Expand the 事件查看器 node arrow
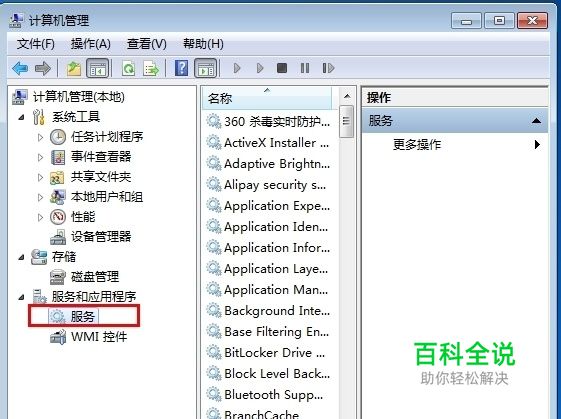Image resolution: width=561 pixels, height=419 pixels. [40, 157]
